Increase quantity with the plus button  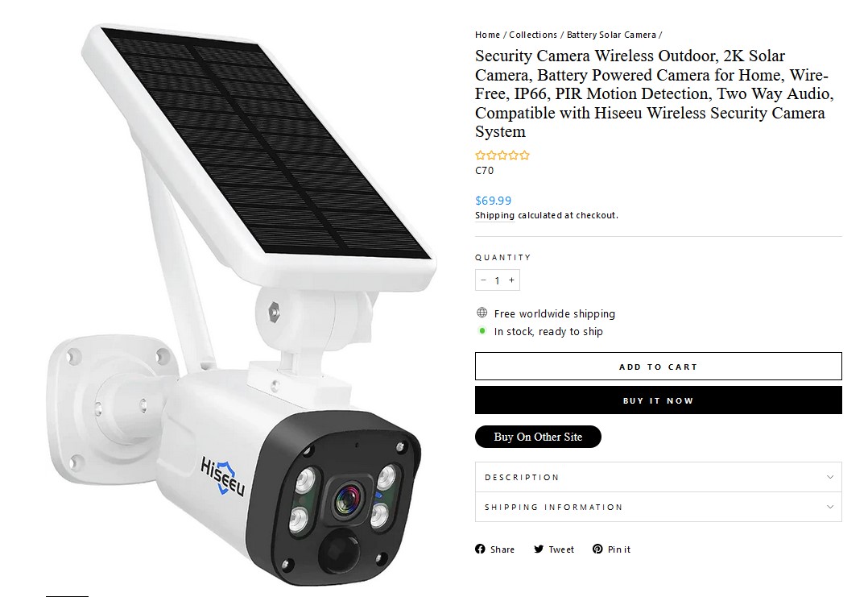click(511, 280)
